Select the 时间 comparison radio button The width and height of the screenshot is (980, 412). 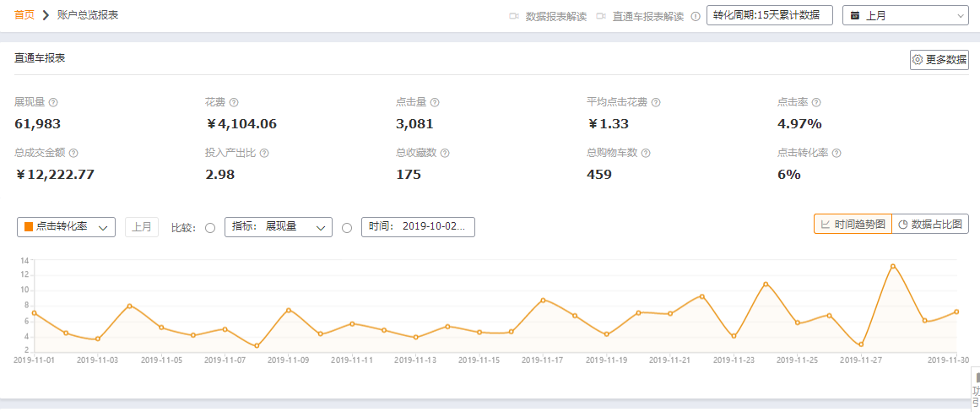coord(347,227)
